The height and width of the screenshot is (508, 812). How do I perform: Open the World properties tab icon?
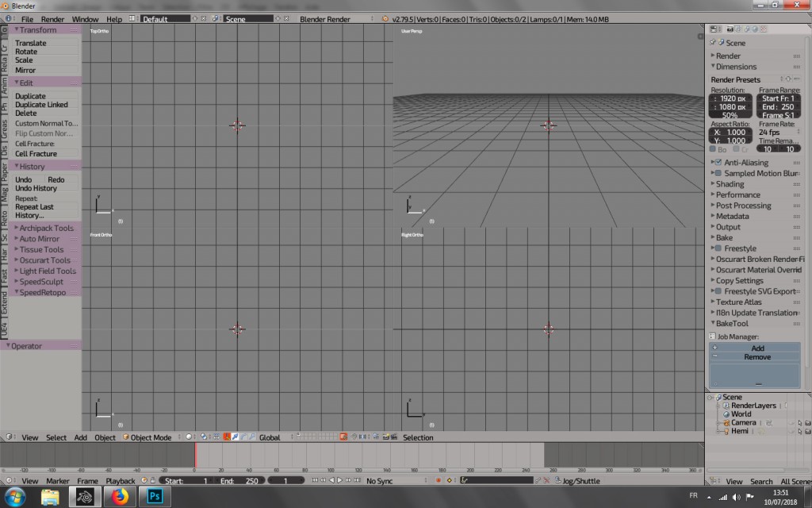click(754, 29)
